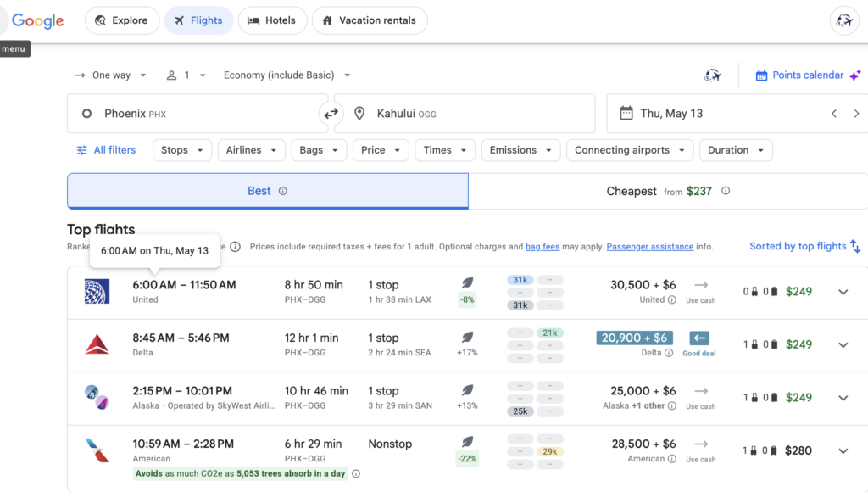Click the emissions leaf icon on United row
Screen dimensions: 868x492
pos(467,282)
